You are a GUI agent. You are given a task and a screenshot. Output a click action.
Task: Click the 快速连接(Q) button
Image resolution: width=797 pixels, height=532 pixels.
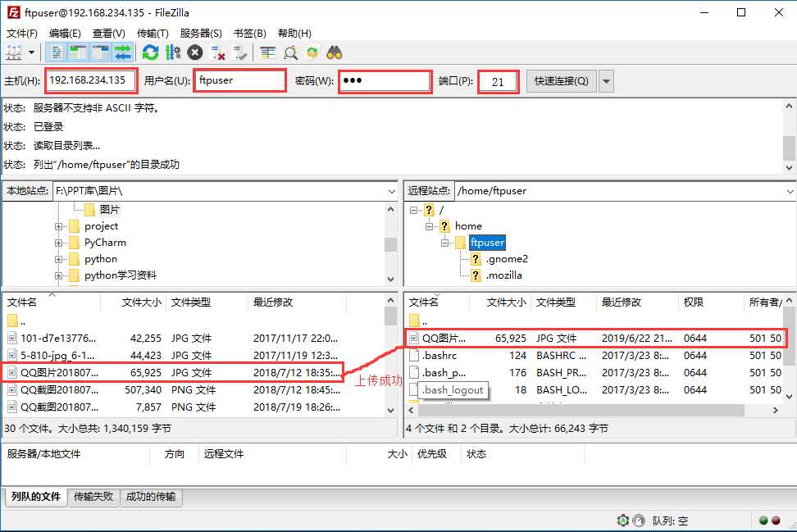pyautogui.click(x=561, y=81)
